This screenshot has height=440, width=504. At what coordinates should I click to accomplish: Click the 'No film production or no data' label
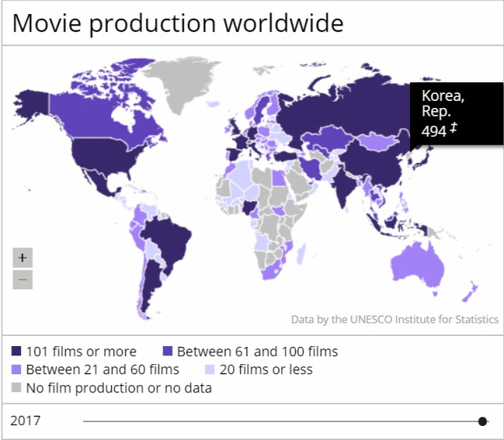(119, 388)
